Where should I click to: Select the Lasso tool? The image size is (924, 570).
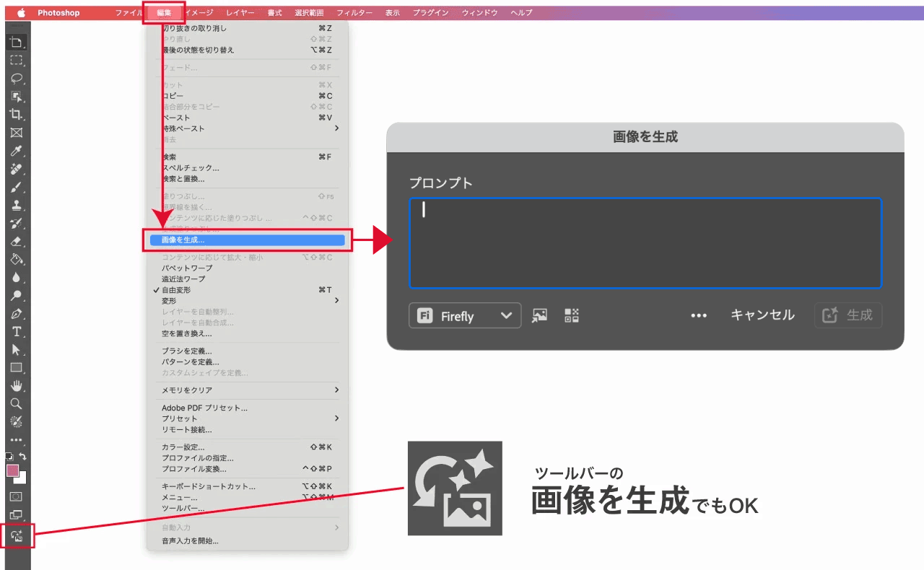(17, 79)
